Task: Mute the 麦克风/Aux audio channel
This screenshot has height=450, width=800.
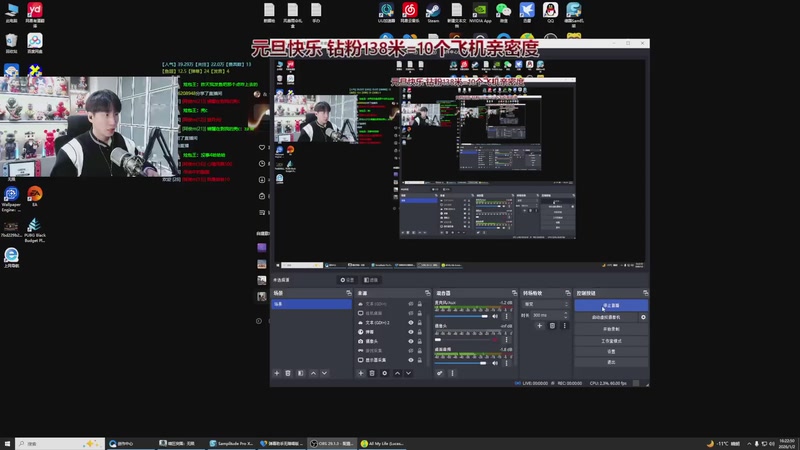Action: pos(495,316)
